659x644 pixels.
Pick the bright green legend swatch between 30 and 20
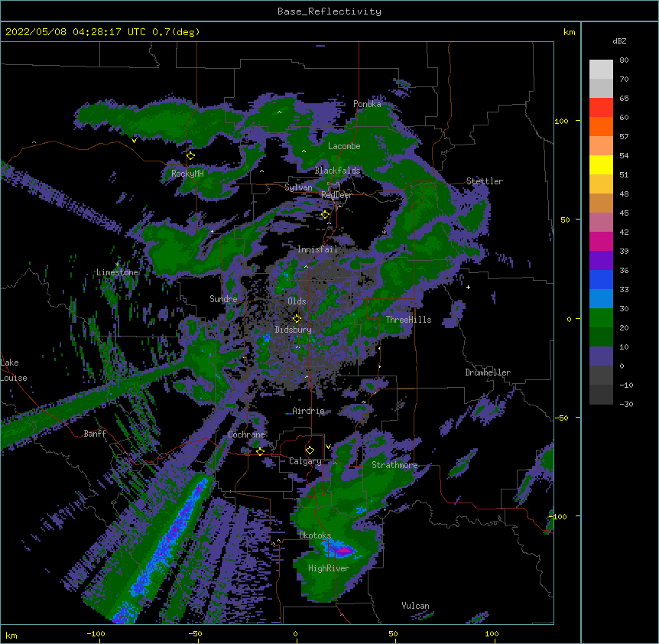click(x=601, y=318)
